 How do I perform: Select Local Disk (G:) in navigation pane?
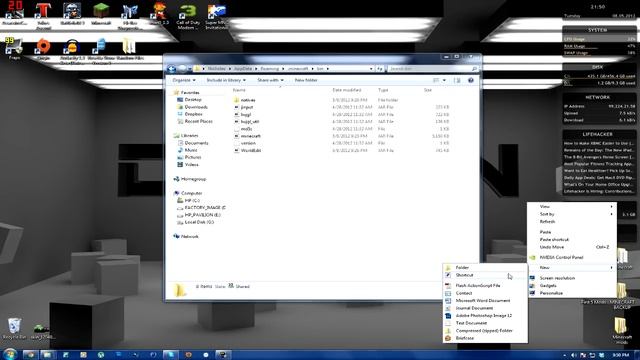tap(199, 222)
